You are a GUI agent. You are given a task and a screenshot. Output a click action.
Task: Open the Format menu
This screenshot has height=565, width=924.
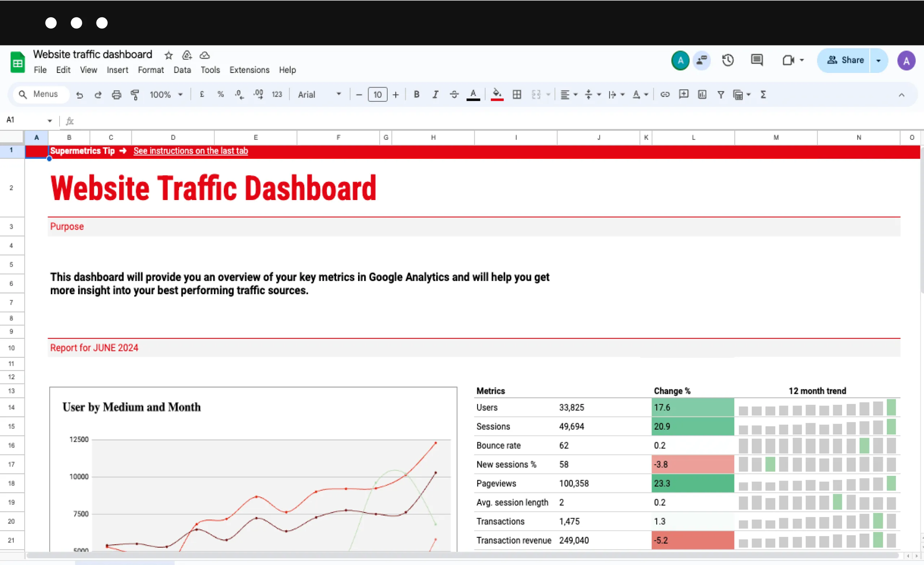pyautogui.click(x=151, y=70)
